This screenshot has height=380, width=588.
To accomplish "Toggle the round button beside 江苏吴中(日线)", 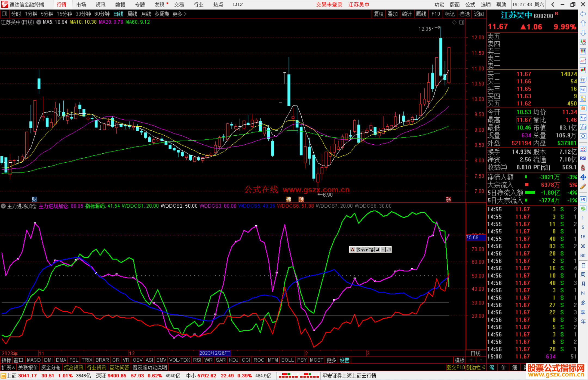I will (x=39, y=22).
